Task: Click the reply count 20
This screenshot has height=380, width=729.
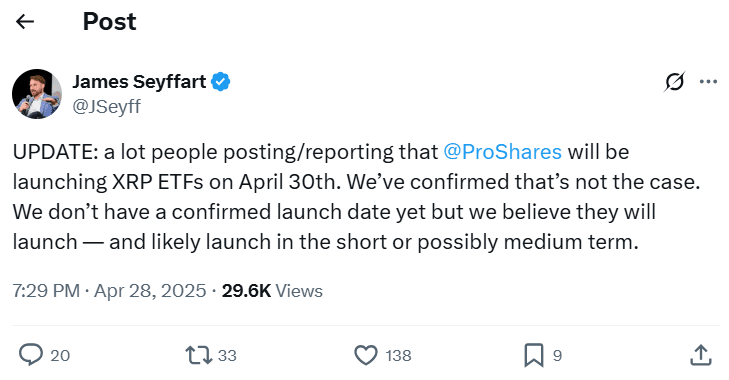Action: 60,355
